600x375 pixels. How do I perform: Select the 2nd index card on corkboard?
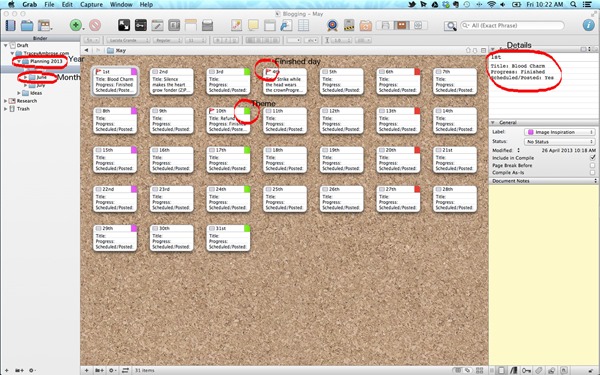click(171, 81)
